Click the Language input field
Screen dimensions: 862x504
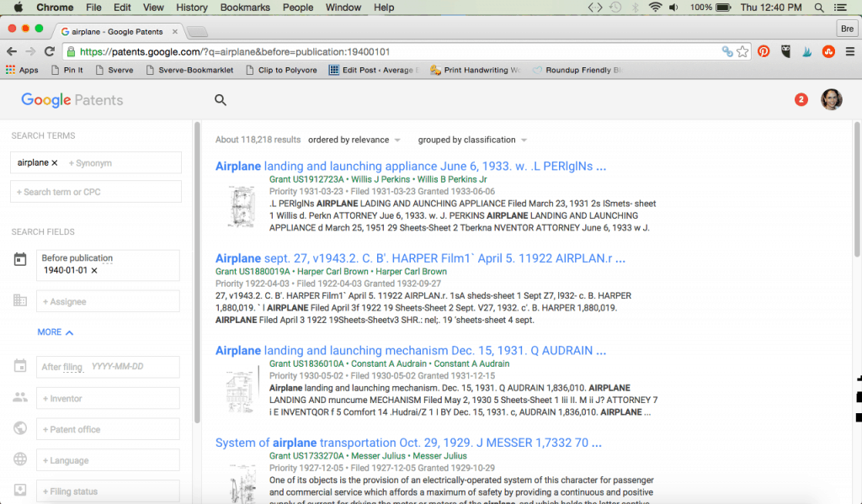[x=108, y=460]
